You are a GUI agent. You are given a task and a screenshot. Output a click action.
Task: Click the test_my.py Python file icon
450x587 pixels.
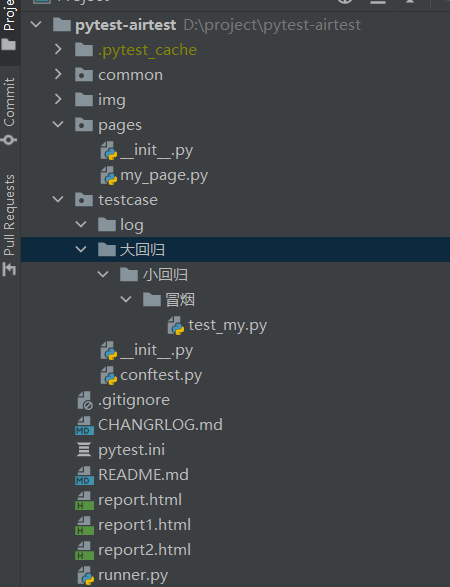point(176,325)
